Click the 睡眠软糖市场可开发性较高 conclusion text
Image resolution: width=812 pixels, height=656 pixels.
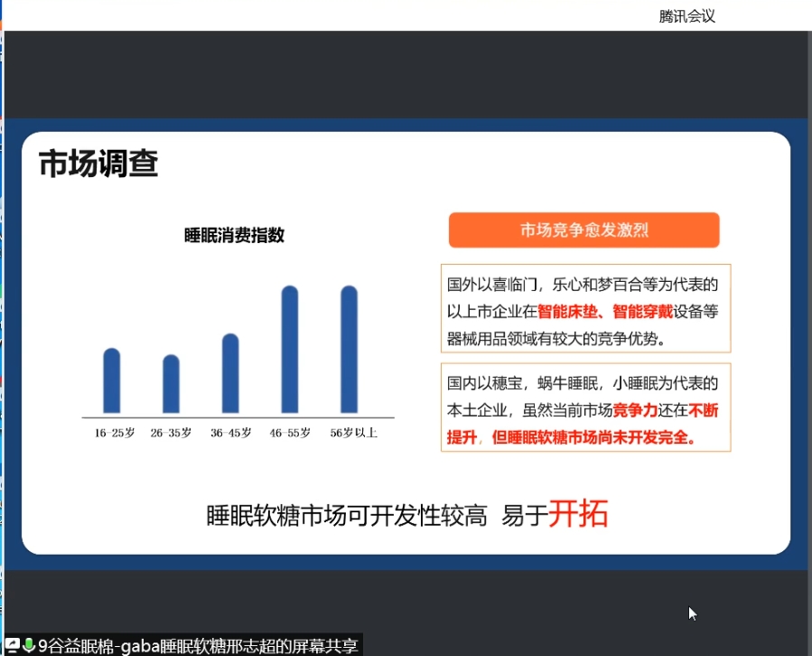tap(347, 516)
